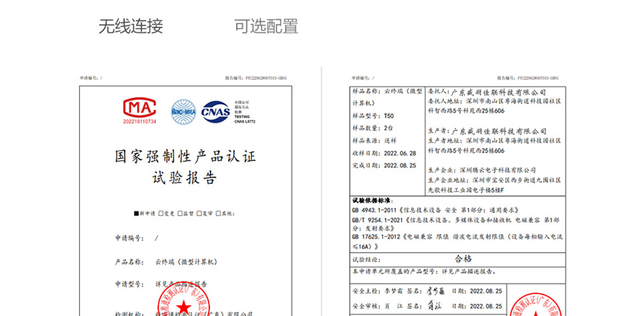Click the GB 4943.1-2011 standard line
644x316 pixels.
point(435,210)
